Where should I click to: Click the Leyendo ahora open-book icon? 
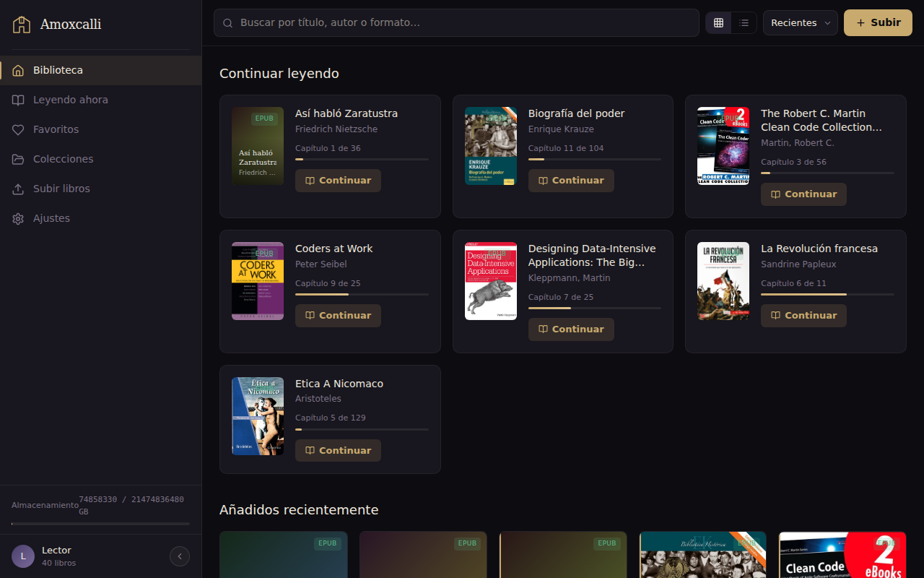[18, 100]
